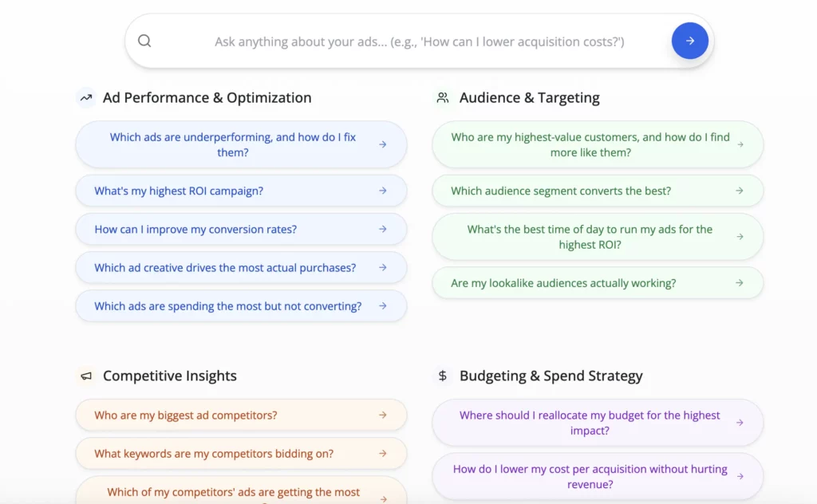Viewport: 817px width, 504px height.
Task: Ask "Who are my highest-value customers" question
Action: point(590,144)
